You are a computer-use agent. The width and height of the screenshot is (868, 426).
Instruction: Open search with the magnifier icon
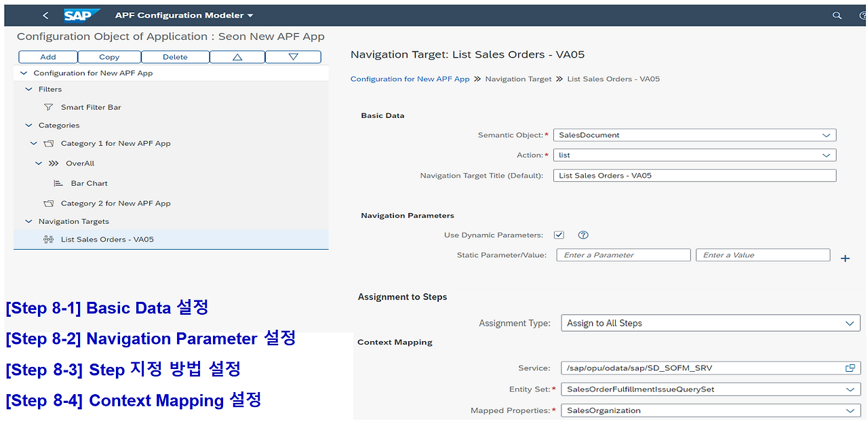837,14
